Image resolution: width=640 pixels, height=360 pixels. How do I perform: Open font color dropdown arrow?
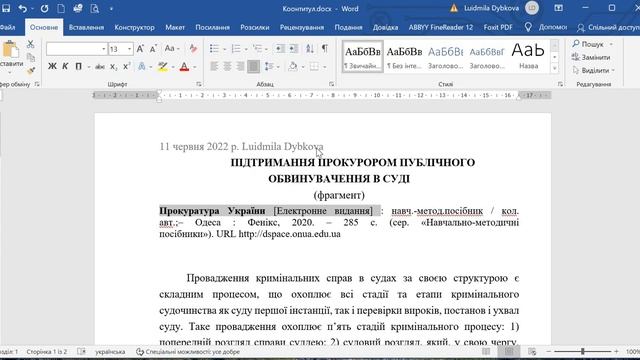[195, 67]
